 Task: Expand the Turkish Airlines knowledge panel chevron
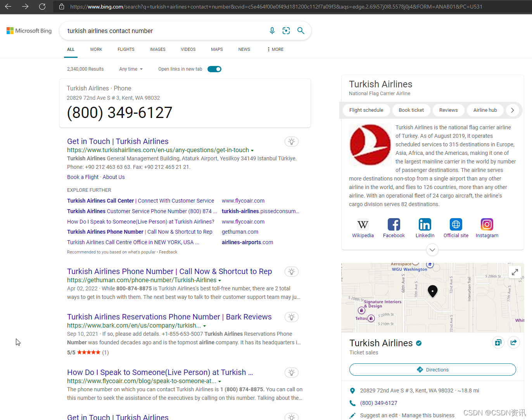pyautogui.click(x=432, y=250)
